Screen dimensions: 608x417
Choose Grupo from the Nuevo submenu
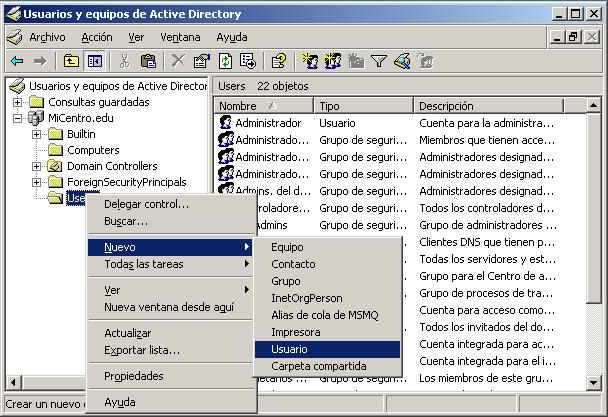click(x=285, y=281)
